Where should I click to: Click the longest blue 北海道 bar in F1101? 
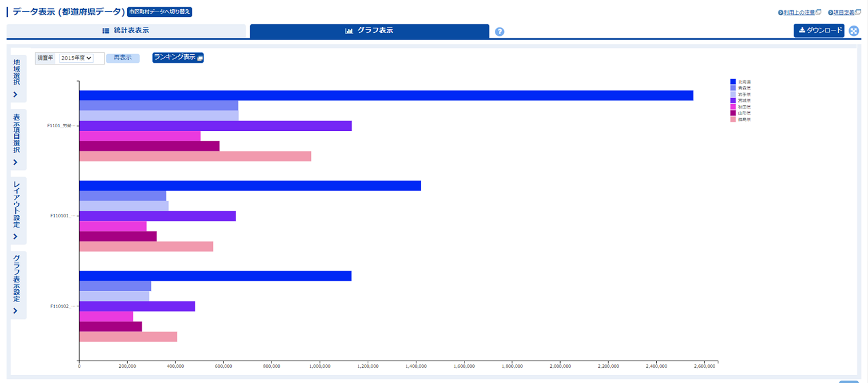click(x=386, y=96)
